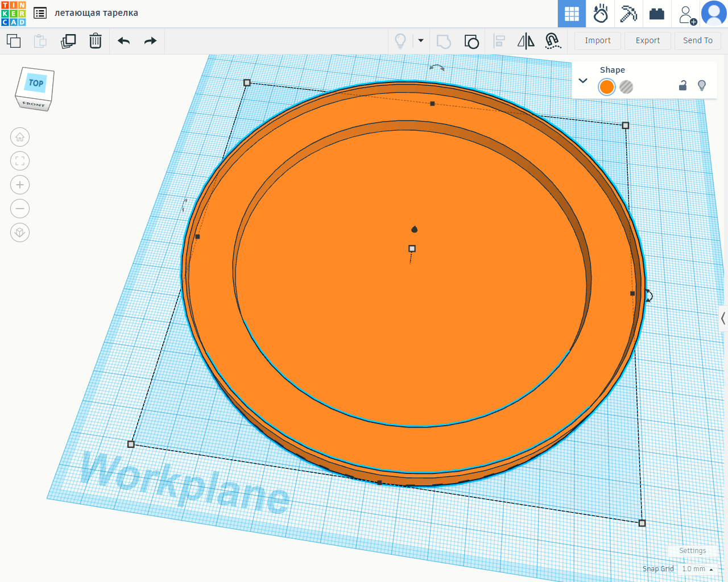Undo the last action
728x582 pixels.
(123, 41)
